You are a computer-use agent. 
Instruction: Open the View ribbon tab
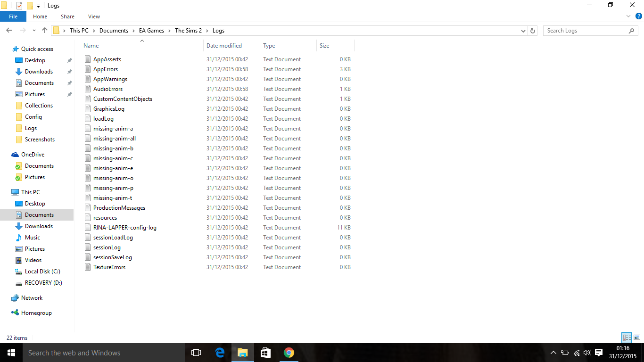[x=94, y=16]
